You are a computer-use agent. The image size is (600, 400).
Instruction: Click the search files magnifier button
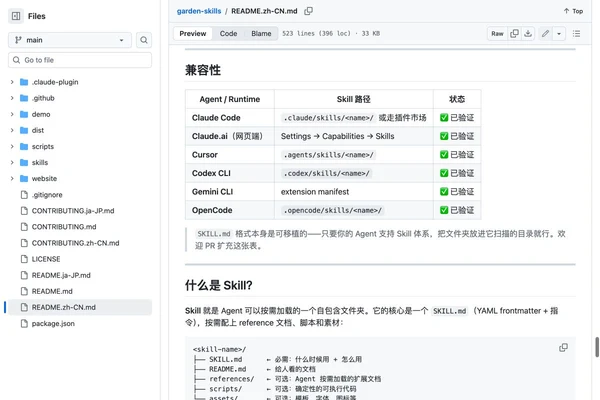144,40
